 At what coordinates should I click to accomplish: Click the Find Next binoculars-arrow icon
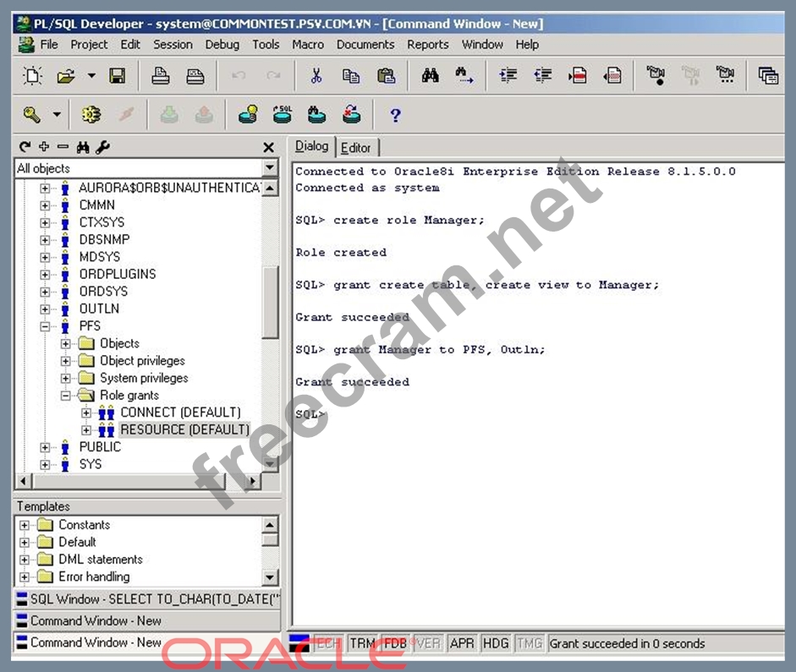pyautogui.click(x=464, y=75)
